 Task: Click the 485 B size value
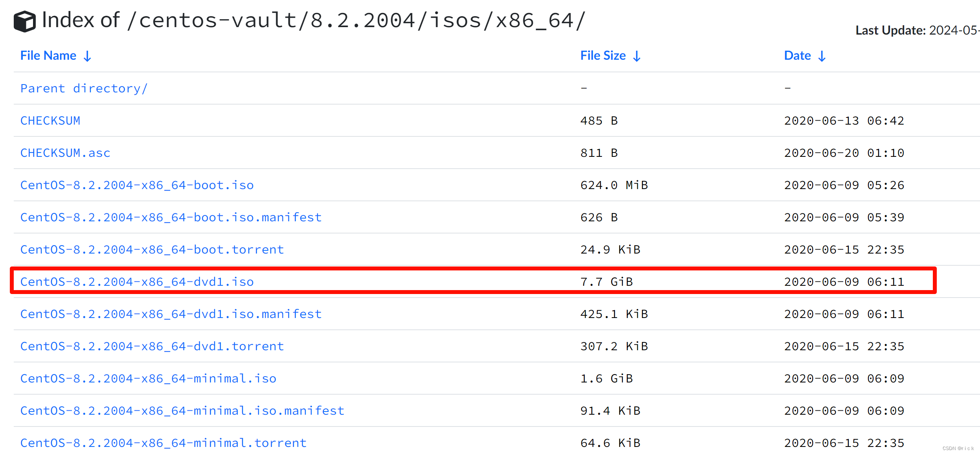599,121
